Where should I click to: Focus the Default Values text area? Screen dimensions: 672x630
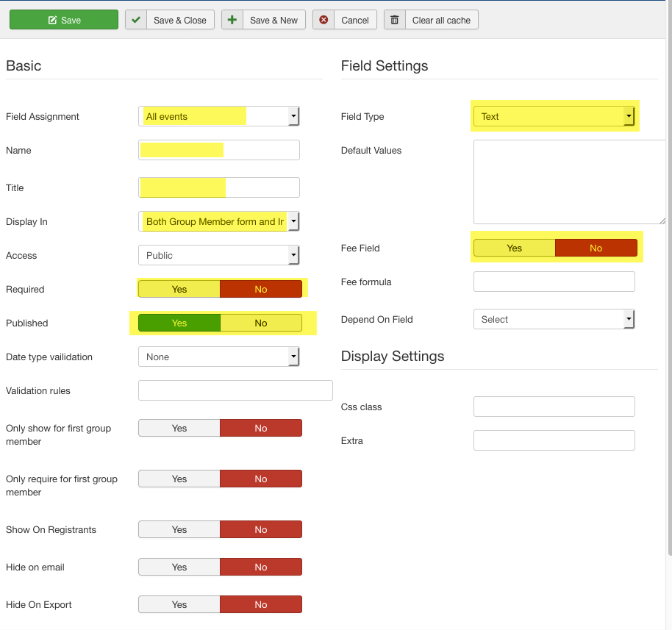[569, 182]
